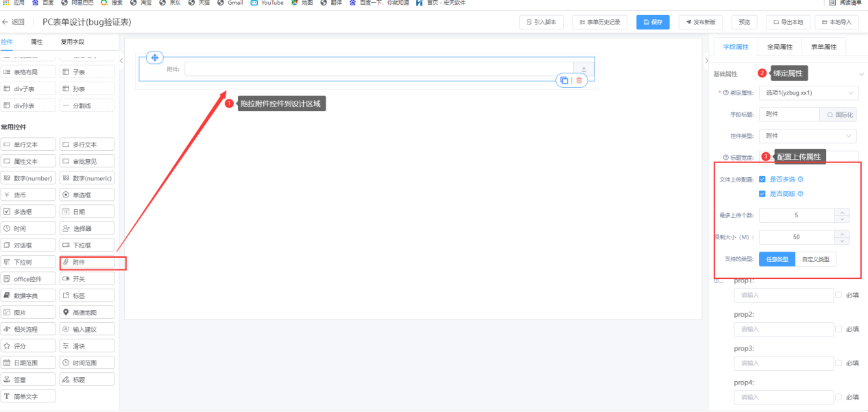Select the 输入建议 control

(x=87, y=329)
